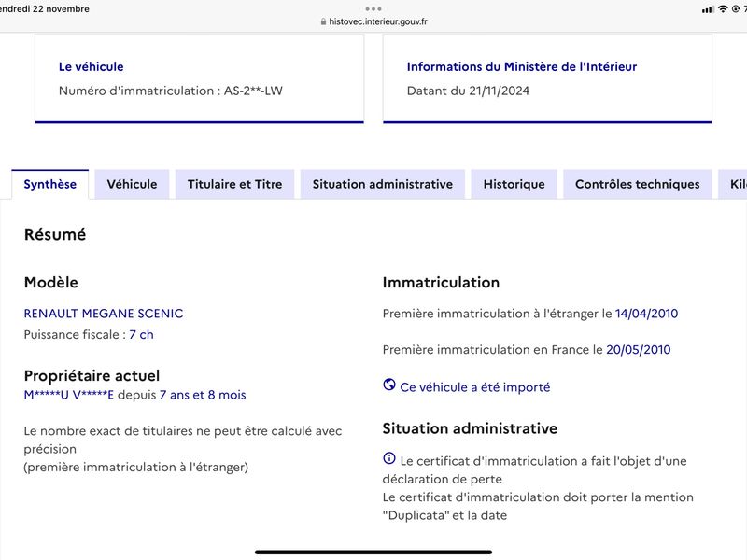Select the date 14/04/2010
This screenshot has width=747, height=560.
[646, 314]
